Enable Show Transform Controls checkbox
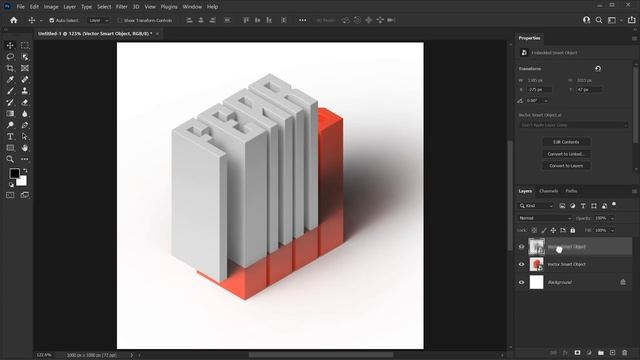The height and width of the screenshot is (360, 640). click(120, 20)
